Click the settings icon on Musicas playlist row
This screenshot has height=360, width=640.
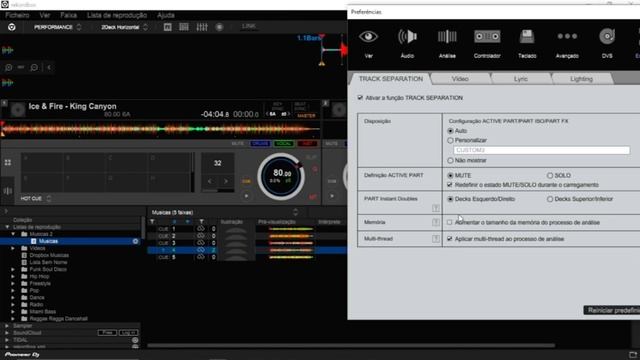click(x=135, y=241)
